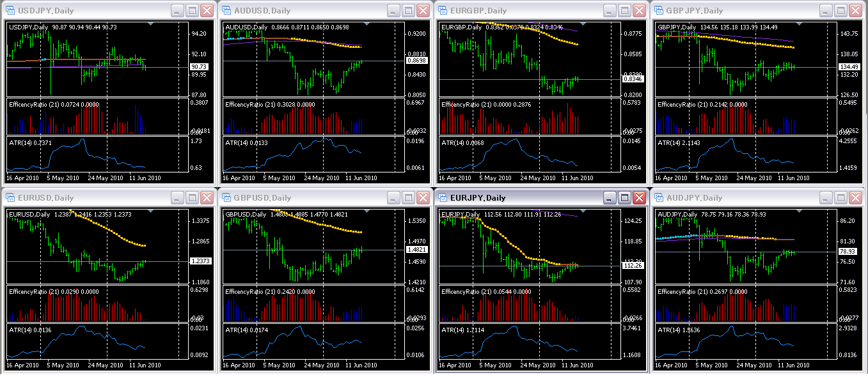This screenshot has height=375, width=868.
Task: Maximize the USDJPY,Daily chart window
Action: click(x=193, y=11)
